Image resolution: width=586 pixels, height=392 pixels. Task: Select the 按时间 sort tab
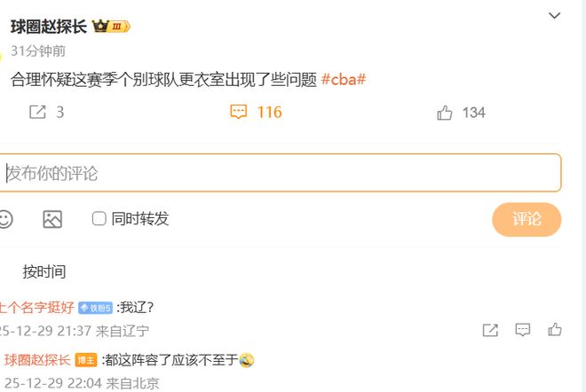coord(44,271)
